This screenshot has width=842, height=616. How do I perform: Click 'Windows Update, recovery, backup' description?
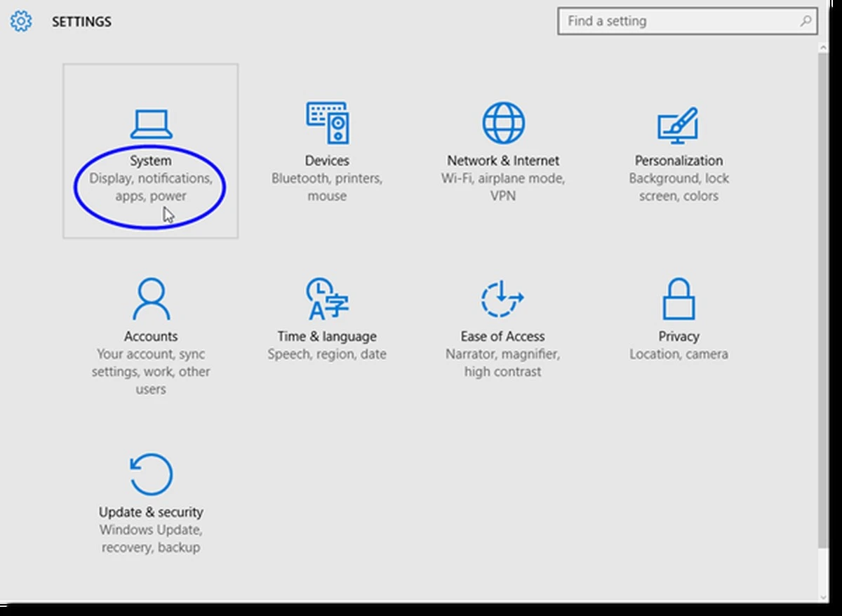[151, 538]
